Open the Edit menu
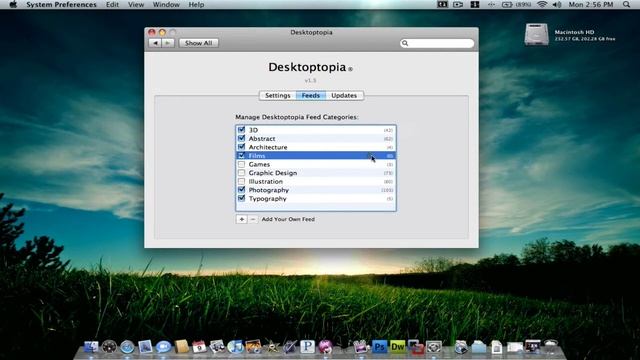 (x=112, y=4)
